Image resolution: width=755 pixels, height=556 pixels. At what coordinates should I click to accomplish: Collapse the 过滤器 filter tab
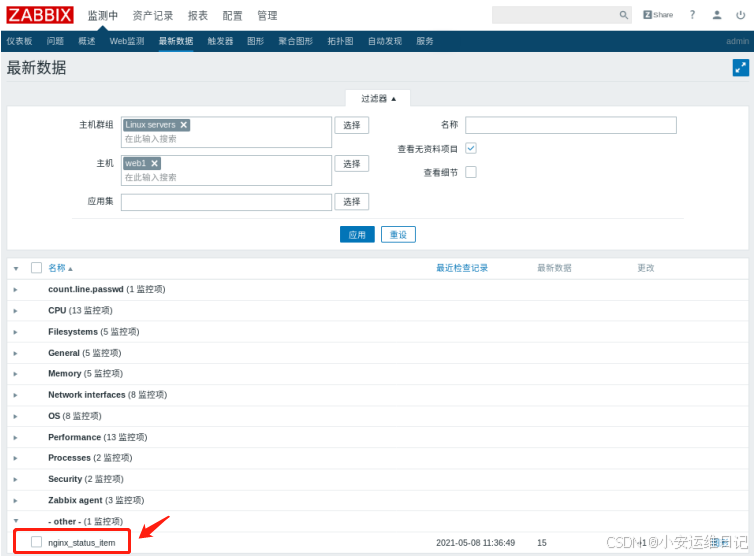click(378, 98)
